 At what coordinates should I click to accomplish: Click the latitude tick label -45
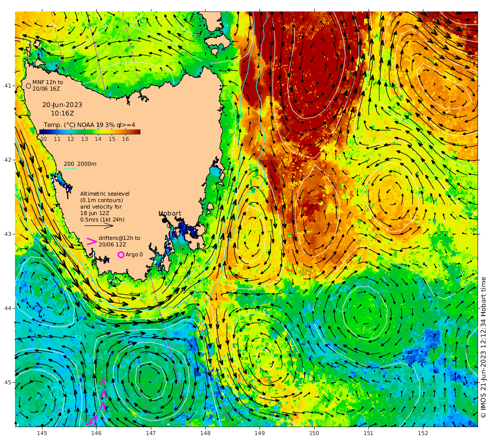pyautogui.click(x=7, y=382)
